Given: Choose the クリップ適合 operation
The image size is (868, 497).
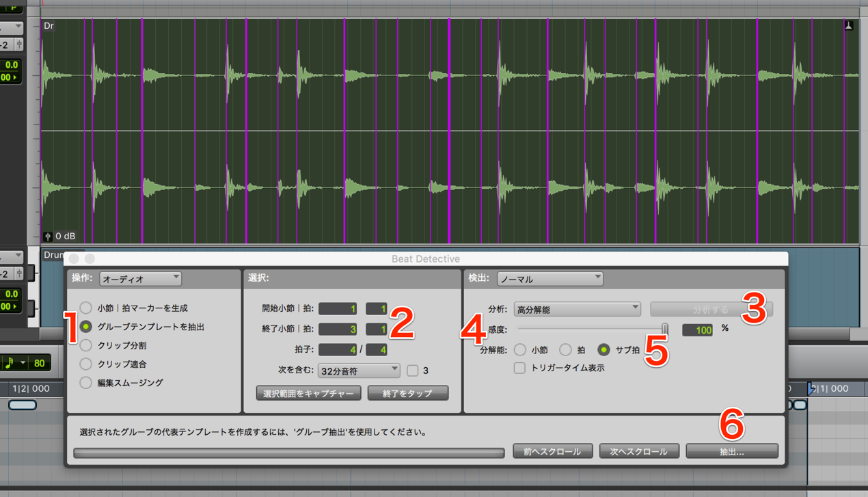Looking at the screenshot, I should [x=85, y=364].
